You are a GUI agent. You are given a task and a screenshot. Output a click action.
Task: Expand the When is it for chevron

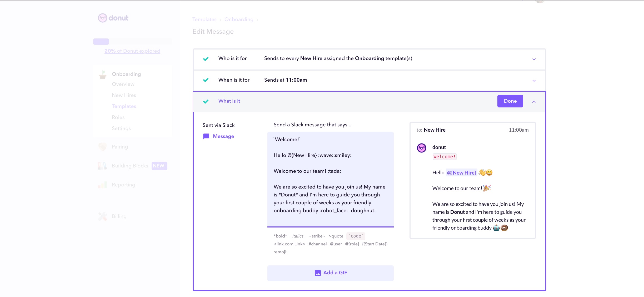tap(534, 81)
